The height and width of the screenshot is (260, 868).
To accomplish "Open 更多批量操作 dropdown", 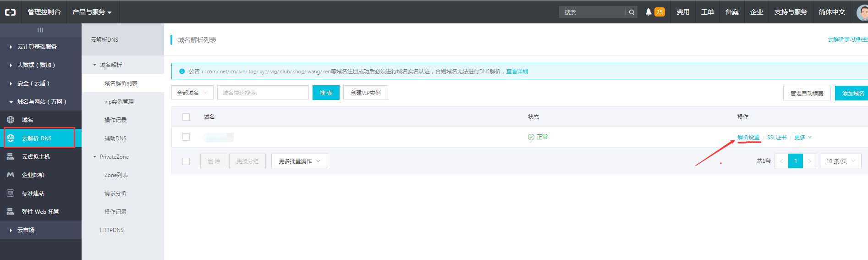I will (x=300, y=161).
